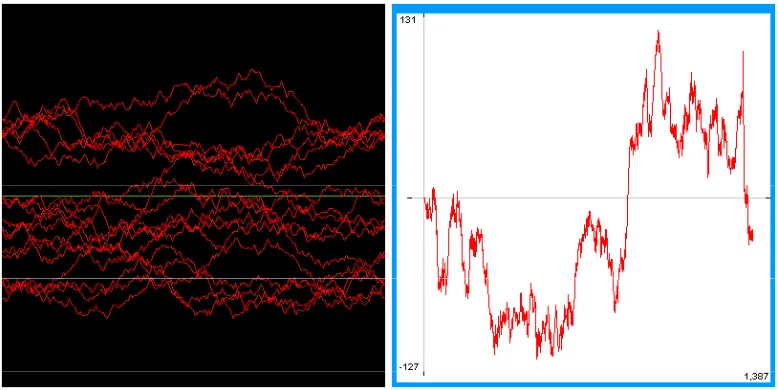778x390 pixels.
Task: Click the lowest trough of the single random walk
Action: (x=537, y=357)
